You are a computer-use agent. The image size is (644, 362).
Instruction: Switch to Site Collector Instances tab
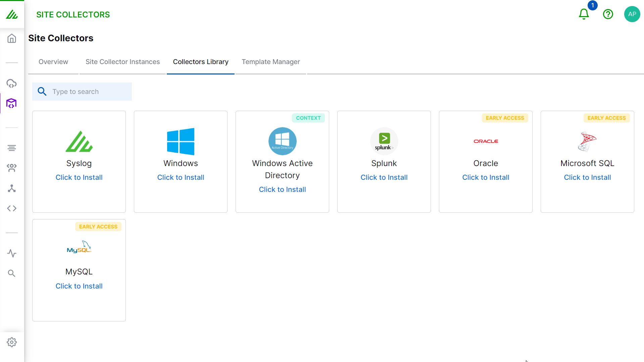[122, 62]
